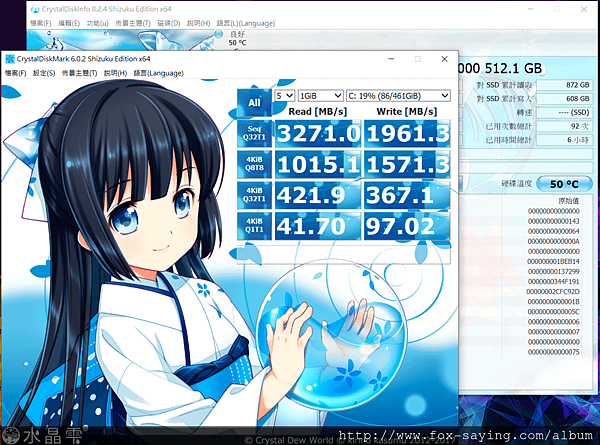Screen dimensions: 600x445
Task: Open CrystalDiskMark 佈景主題(T) menu
Action: pyautogui.click(x=79, y=73)
